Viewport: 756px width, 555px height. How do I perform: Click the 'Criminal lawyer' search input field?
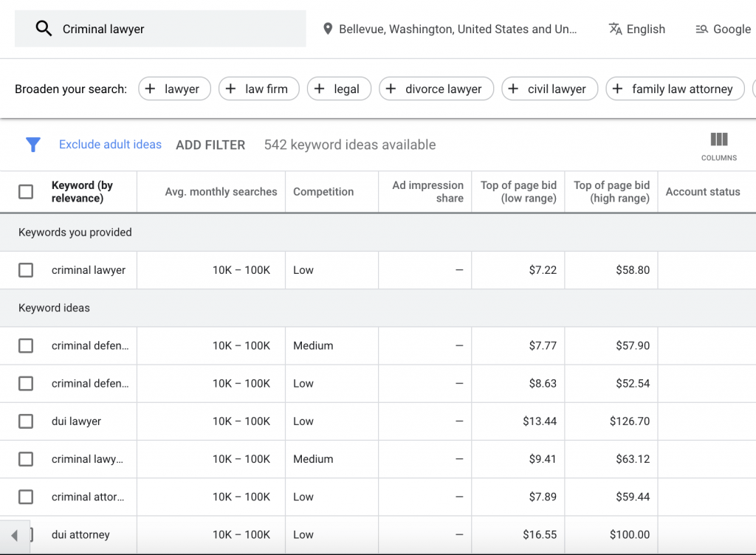pyautogui.click(x=177, y=29)
